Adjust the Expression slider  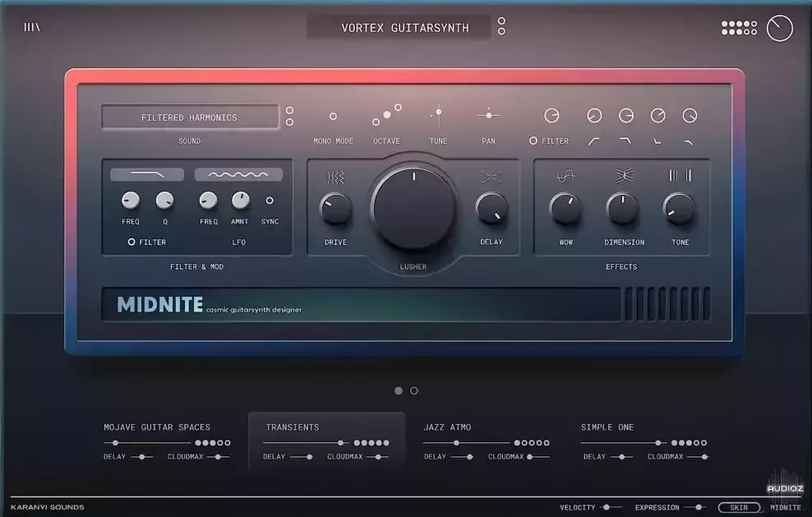point(695,508)
